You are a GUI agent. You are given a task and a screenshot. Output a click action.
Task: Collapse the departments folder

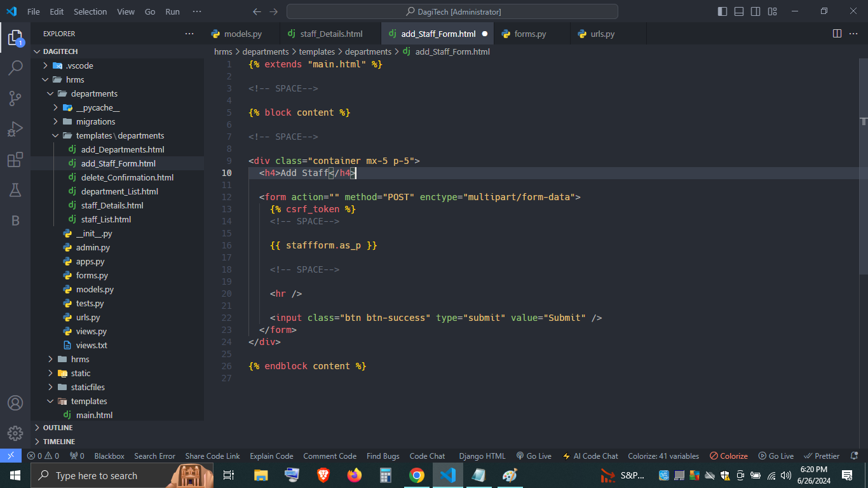click(x=94, y=93)
